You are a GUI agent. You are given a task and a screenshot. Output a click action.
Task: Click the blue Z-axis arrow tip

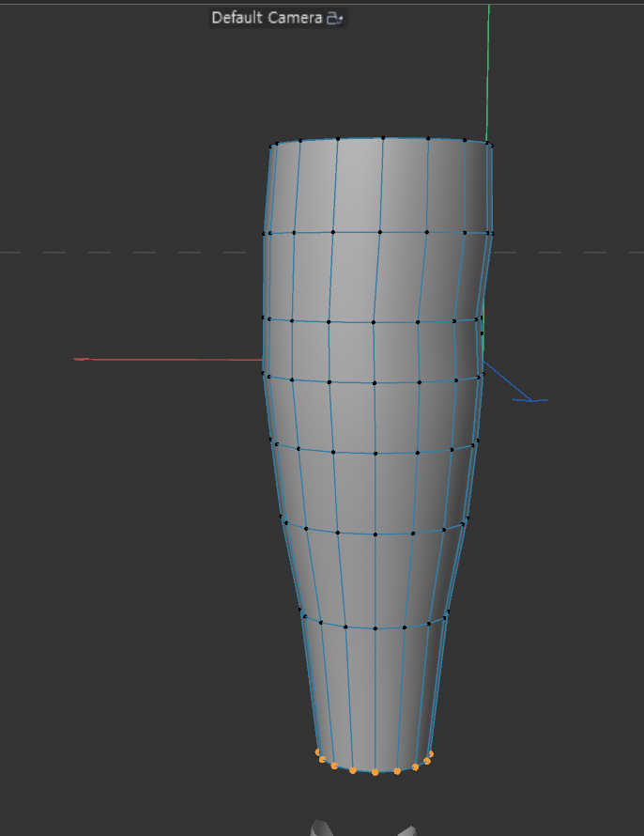click(x=530, y=401)
